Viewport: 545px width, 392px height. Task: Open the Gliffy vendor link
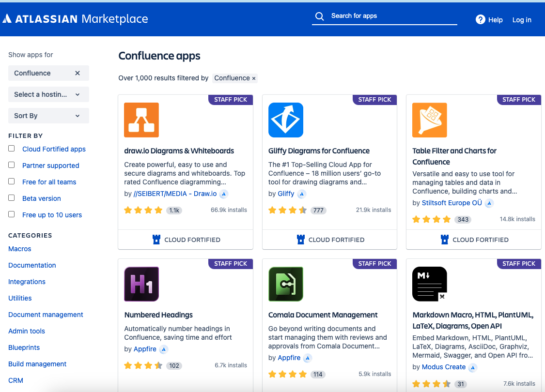tap(286, 194)
